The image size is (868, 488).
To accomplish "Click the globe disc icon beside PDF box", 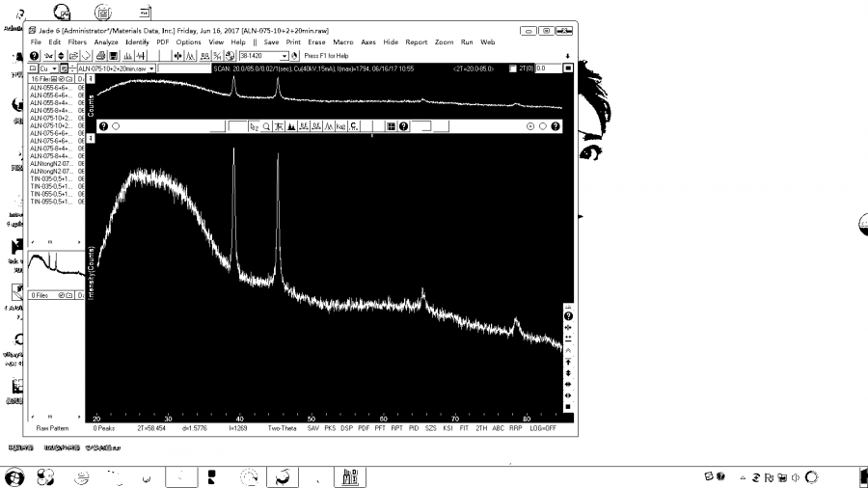I will (231, 56).
